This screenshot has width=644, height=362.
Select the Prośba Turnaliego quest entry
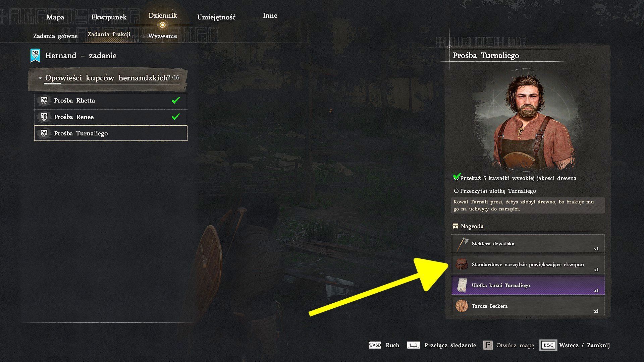(111, 133)
